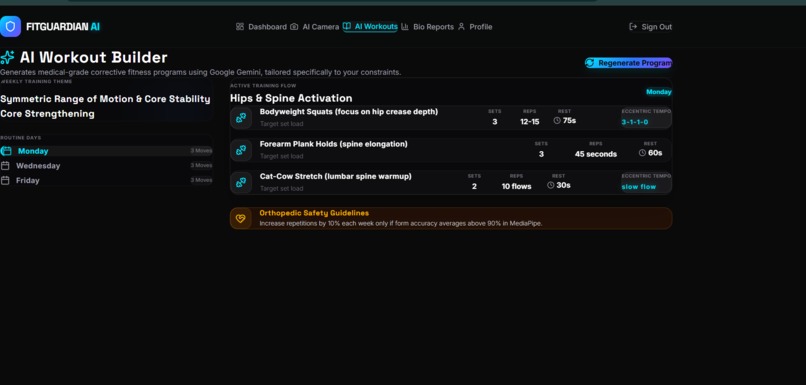
Task: Click the 45 seconds reps value
Action: [x=596, y=154]
